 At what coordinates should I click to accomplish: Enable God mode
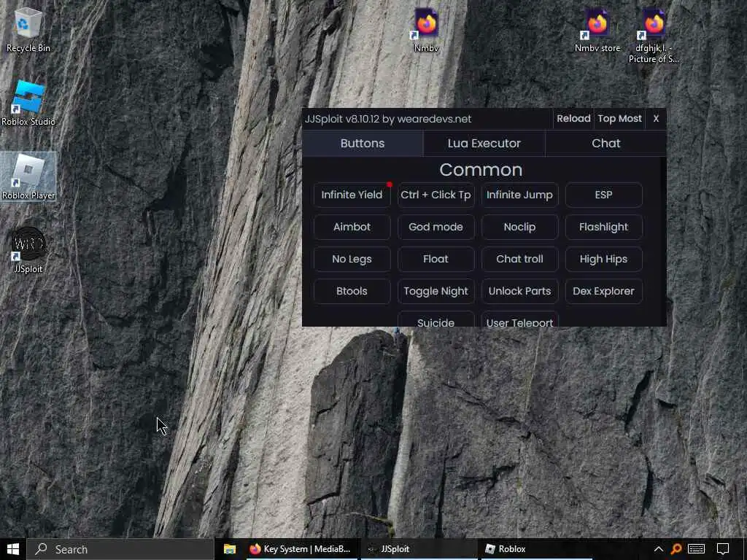tap(436, 227)
